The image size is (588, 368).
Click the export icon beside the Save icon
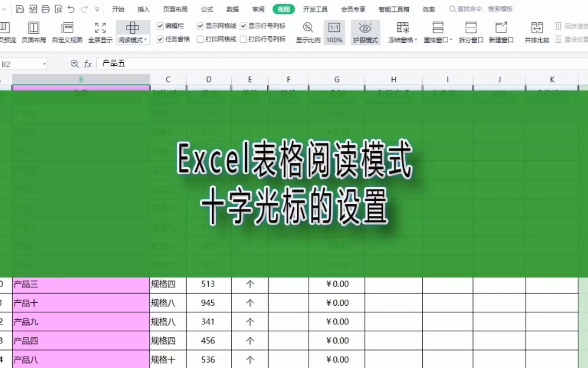point(33,9)
